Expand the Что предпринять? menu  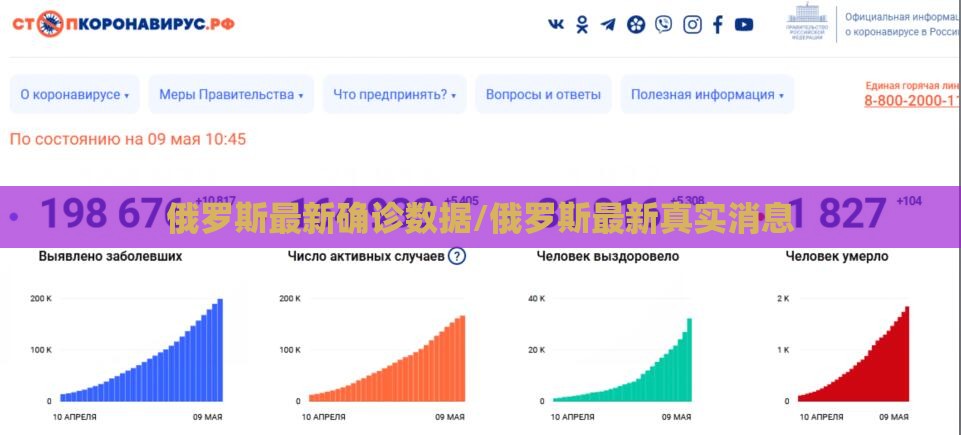tap(395, 94)
